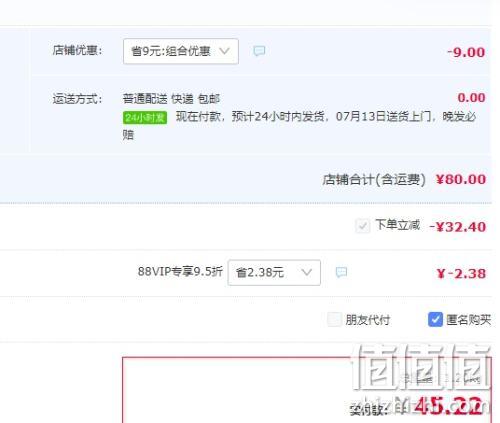500x423 pixels.
Task: Click the comment icon next to 88VIP discount
Action: (x=341, y=272)
